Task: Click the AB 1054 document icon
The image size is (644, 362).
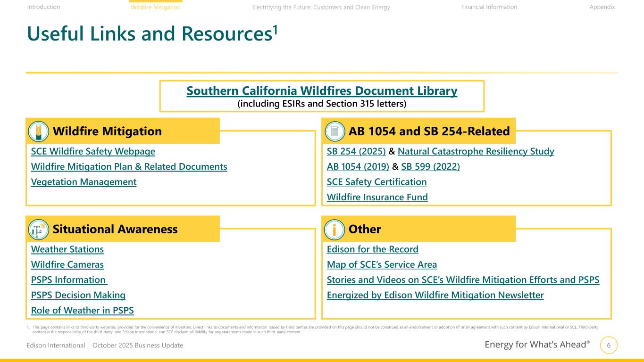Action: coord(335,131)
